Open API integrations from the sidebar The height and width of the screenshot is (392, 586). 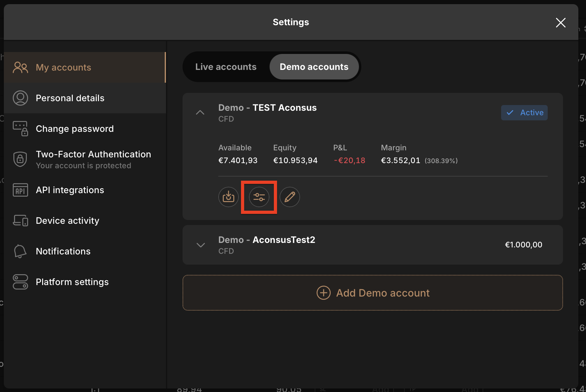tap(70, 190)
